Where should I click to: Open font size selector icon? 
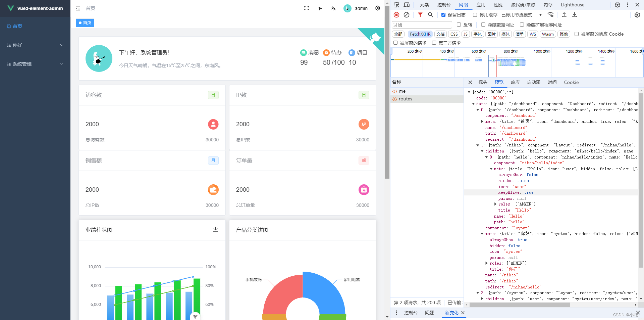click(320, 8)
